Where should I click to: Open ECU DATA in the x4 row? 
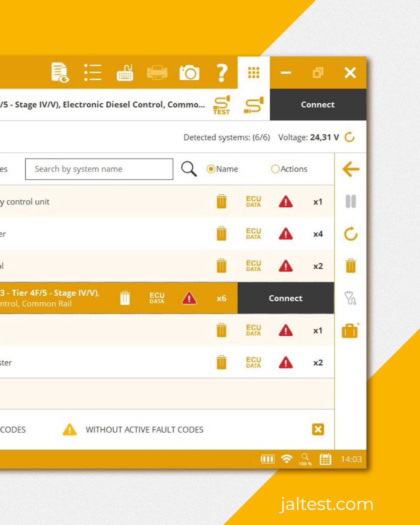[253, 234]
